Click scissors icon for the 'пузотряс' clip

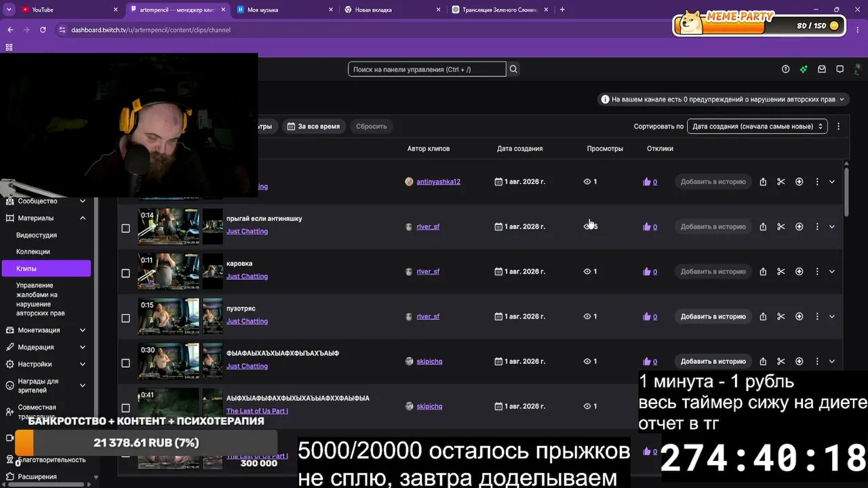tap(781, 317)
